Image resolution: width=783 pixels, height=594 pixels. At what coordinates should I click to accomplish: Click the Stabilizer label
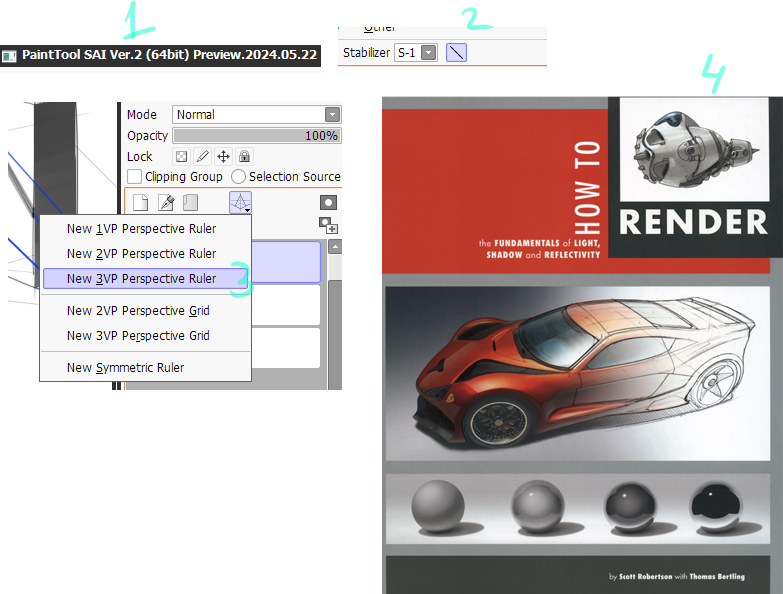(x=366, y=52)
